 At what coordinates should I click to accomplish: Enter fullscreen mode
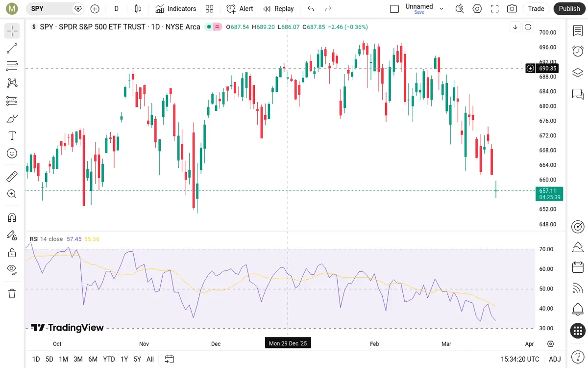495,8
